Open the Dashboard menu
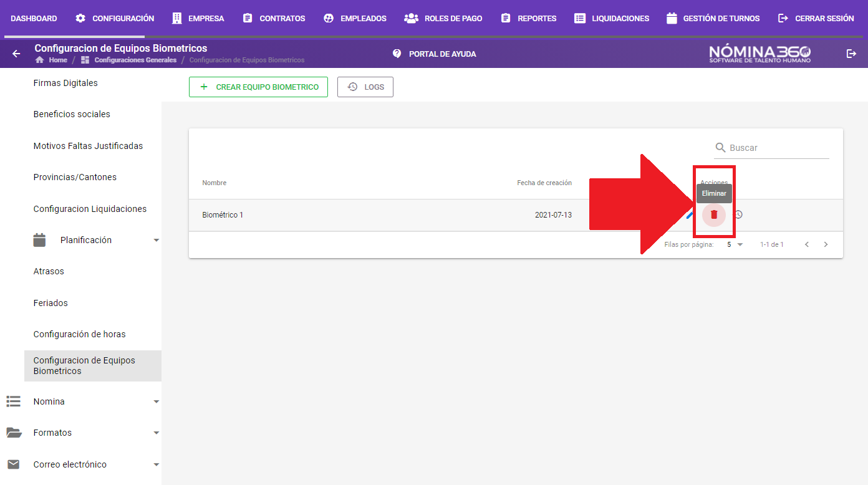The width and height of the screenshot is (868, 485). [x=34, y=19]
